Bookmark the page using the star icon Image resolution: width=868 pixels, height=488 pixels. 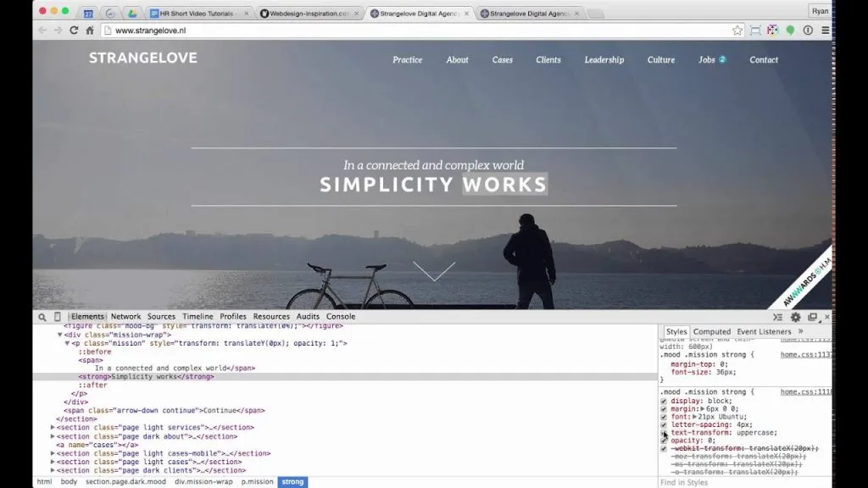coord(737,28)
